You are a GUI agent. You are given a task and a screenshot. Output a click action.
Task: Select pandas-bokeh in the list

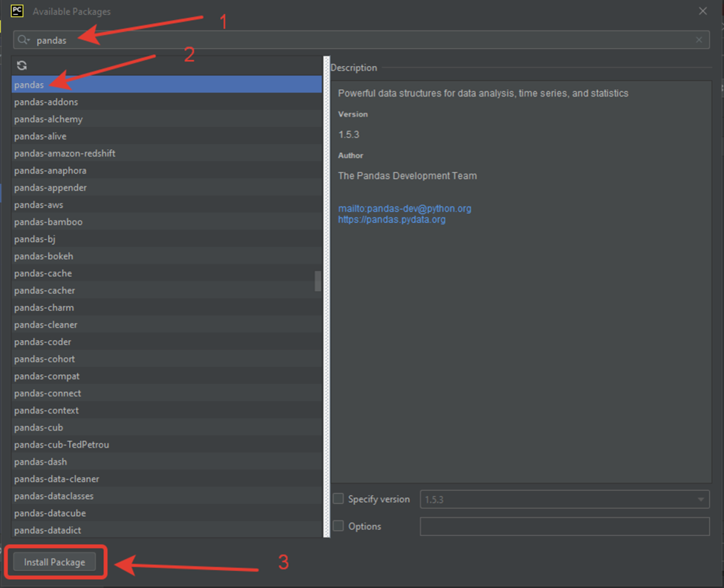point(166,255)
